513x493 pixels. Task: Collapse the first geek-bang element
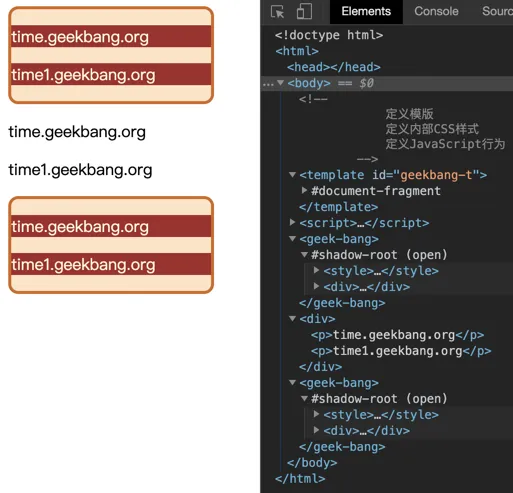tap(292, 238)
